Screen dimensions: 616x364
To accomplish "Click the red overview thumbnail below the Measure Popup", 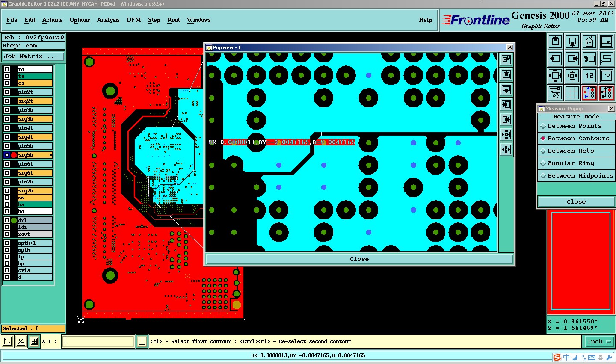I will click(581, 261).
